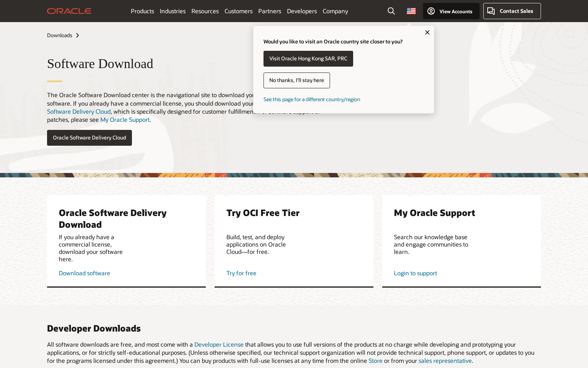Click the Oracle Software Delivery Download heading
The image size is (588, 368).
coord(112,219)
